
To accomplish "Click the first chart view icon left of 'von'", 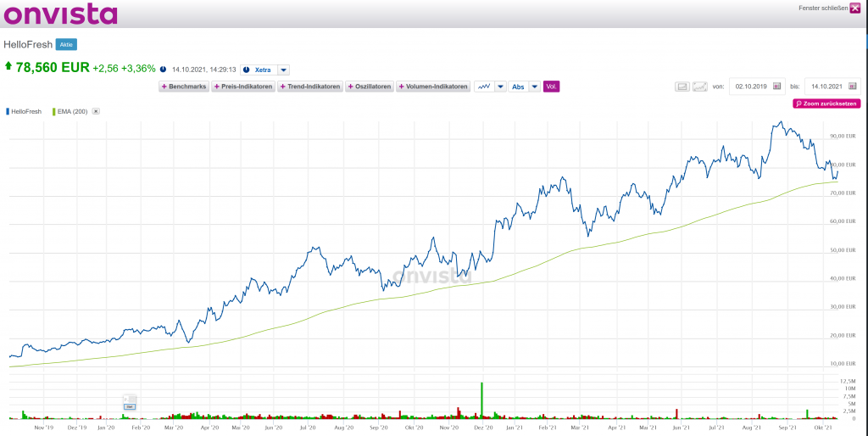I will click(x=682, y=87).
